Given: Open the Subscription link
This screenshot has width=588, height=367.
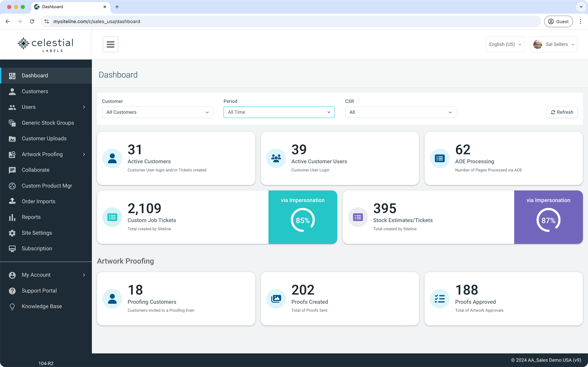Looking at the screenshot, I should pos(46,248).
